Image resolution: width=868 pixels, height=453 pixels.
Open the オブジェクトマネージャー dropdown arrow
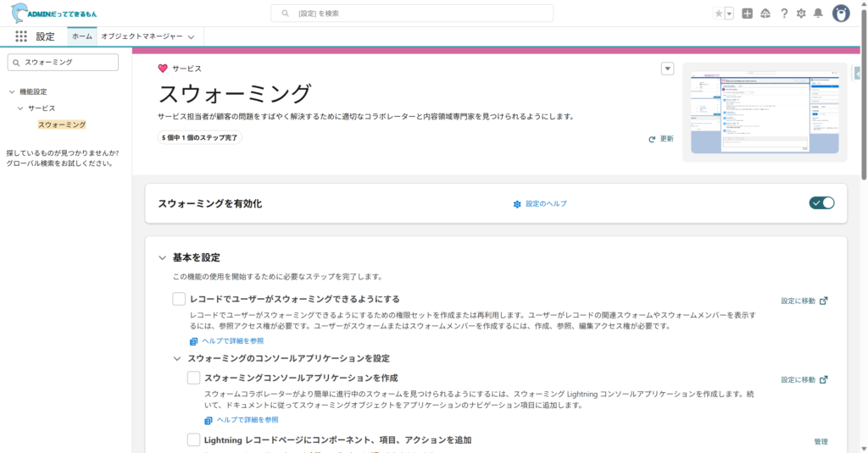[x=192, y=37]
